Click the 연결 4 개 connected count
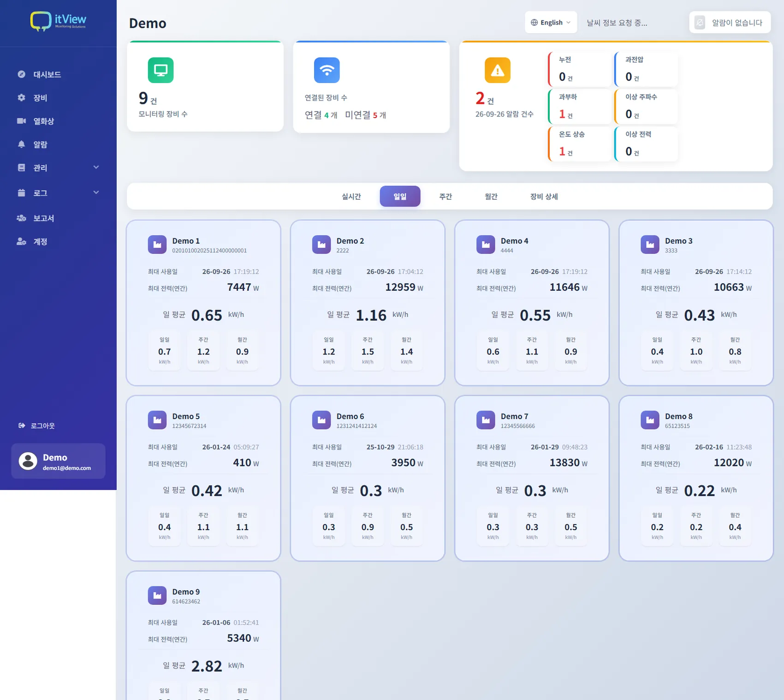 pos(321,115)
